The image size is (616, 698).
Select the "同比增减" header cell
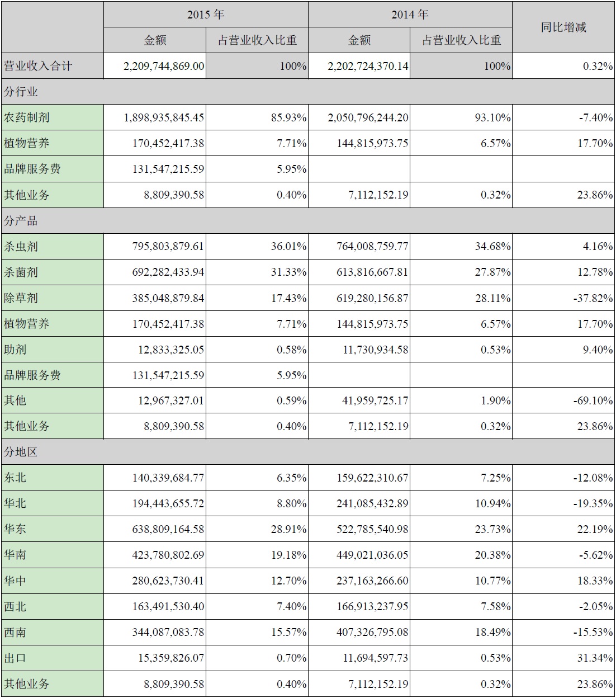point(563,27)
